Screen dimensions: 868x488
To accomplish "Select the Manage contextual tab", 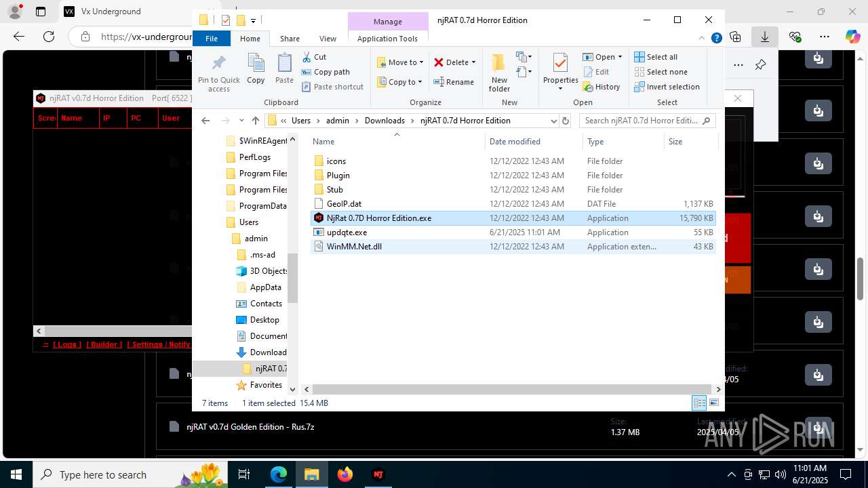I will coord(388,22).
